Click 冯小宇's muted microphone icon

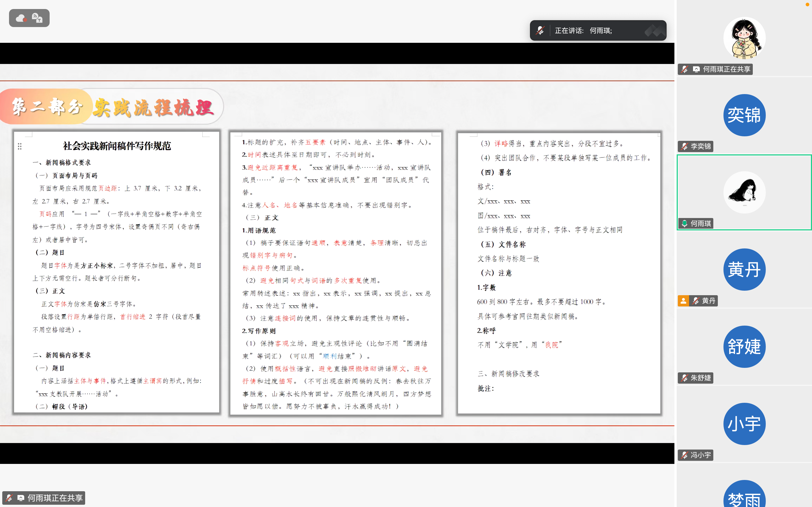(685, 455)
